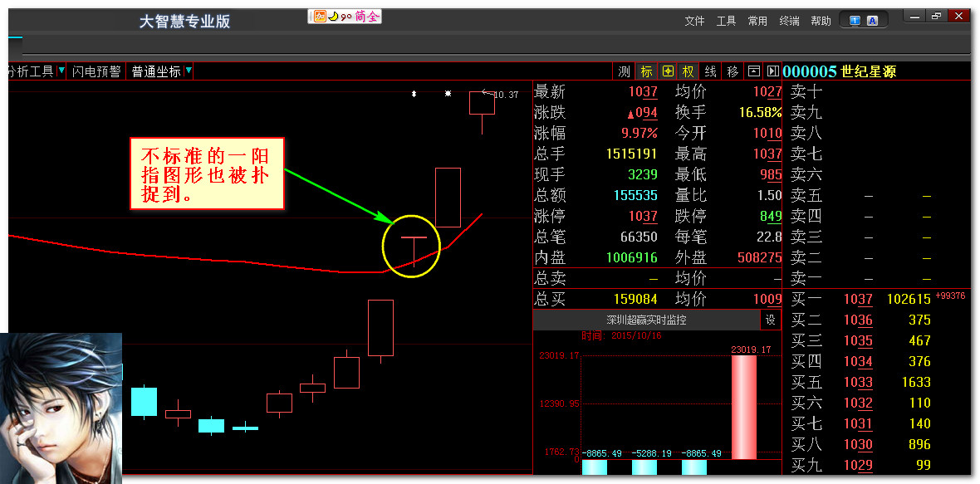The height and width of the screenshot is (484, 980).
Task: Click the collapse panel icon after 移
Action: 753,71
